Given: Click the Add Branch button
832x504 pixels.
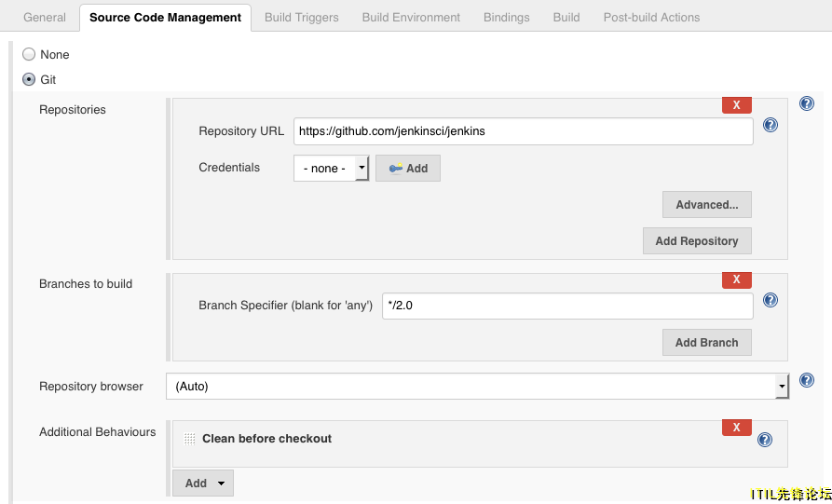Looking at the screenshot, I should click(707, 343).
